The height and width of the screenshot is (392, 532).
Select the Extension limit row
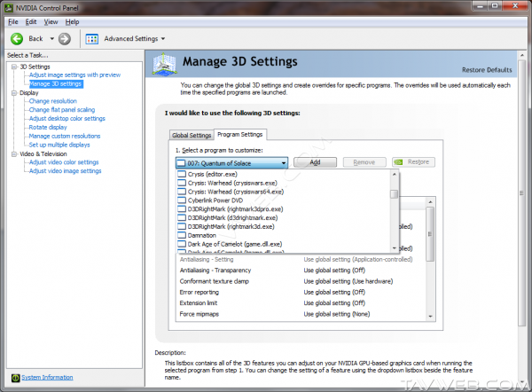click(x=301, y=303)
